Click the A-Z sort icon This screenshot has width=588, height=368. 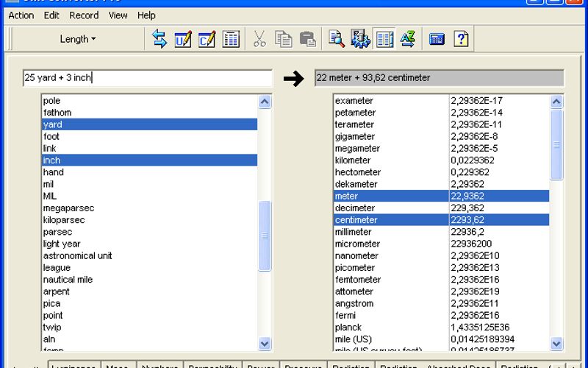[x=408, y=40]
